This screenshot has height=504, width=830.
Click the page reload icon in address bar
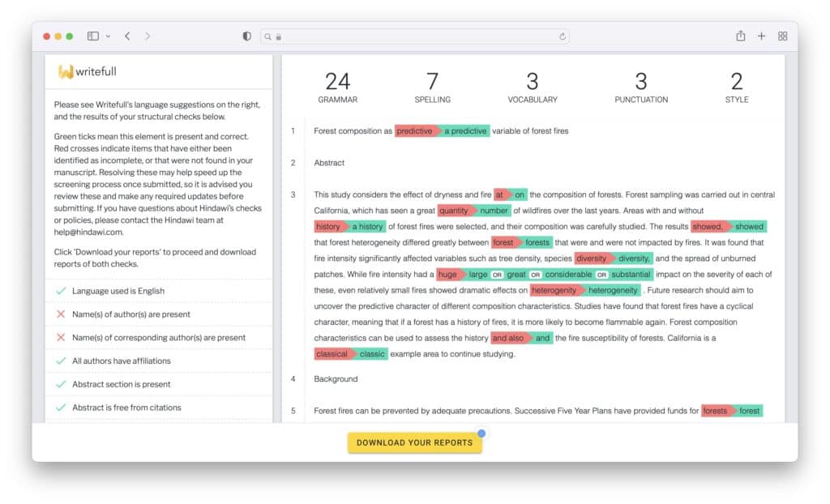[564, 36]
